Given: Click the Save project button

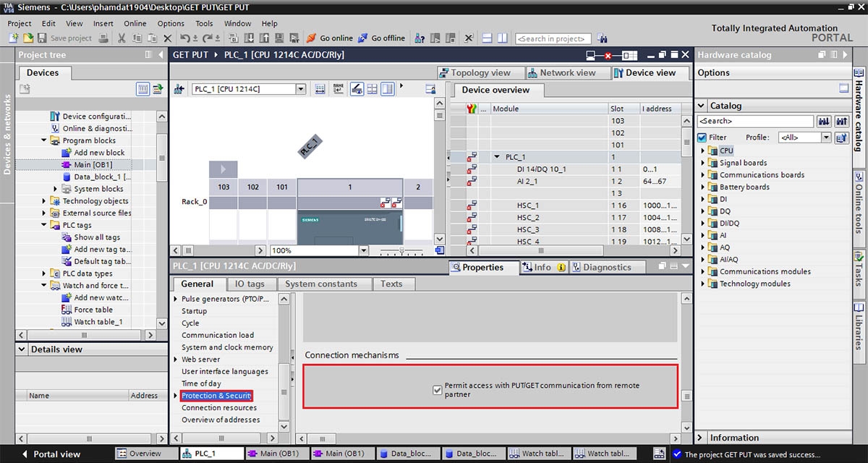Looking at the screenshot, I should point(64,38).
